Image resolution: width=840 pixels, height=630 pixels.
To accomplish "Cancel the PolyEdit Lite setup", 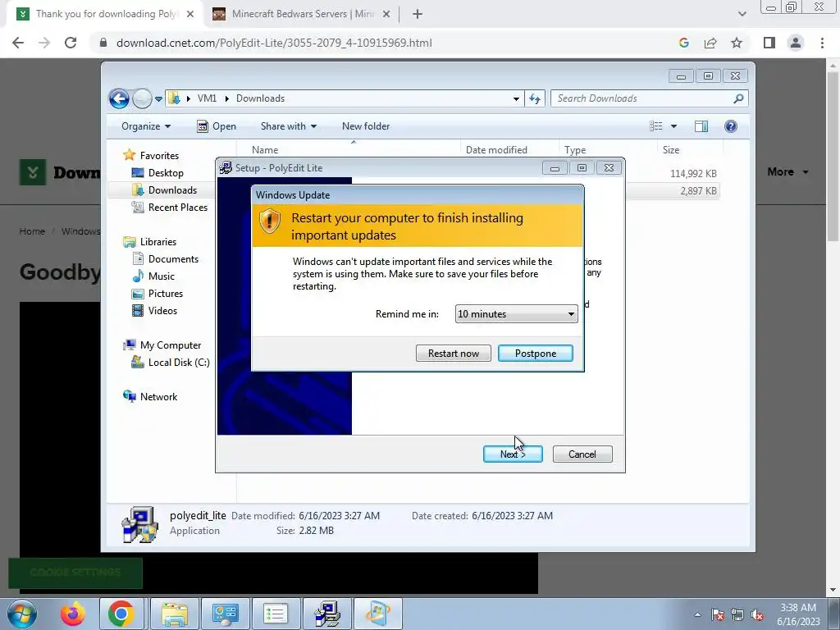I will point(582,454).
